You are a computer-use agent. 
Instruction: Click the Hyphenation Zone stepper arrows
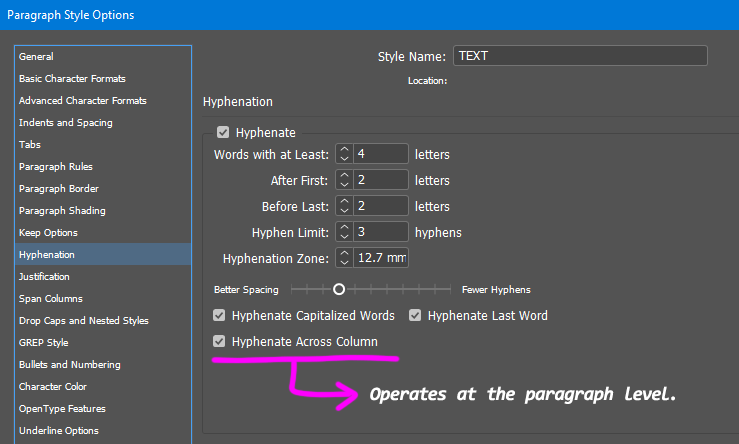[x=345, y=258]
